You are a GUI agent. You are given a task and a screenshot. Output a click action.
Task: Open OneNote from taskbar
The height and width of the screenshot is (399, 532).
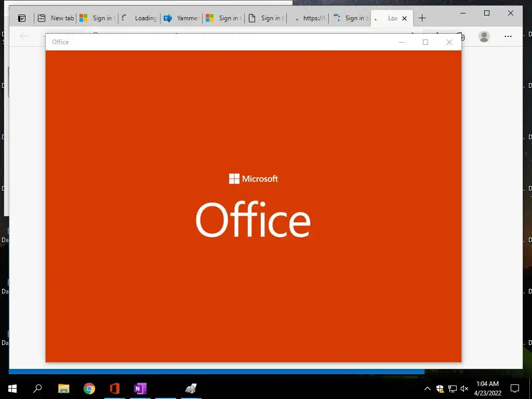140,389
